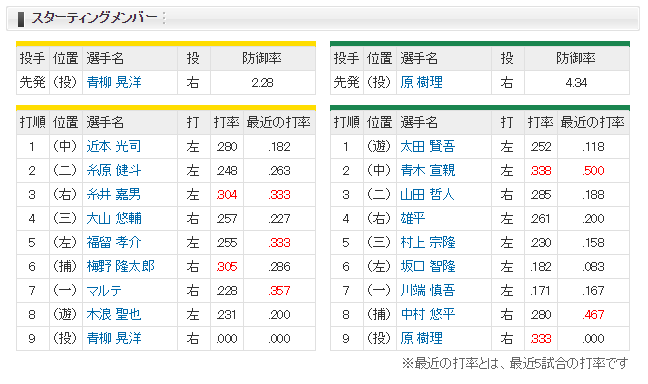Screen dimensions: 648x384
Task: Open player link 大山 悠輔
Action: [x=114, y=218]
